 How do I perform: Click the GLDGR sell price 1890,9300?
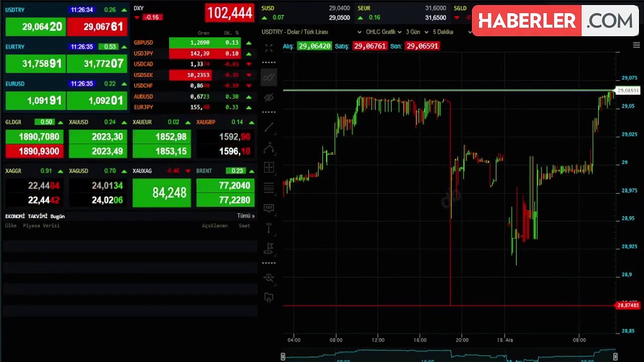click(35, 151)
